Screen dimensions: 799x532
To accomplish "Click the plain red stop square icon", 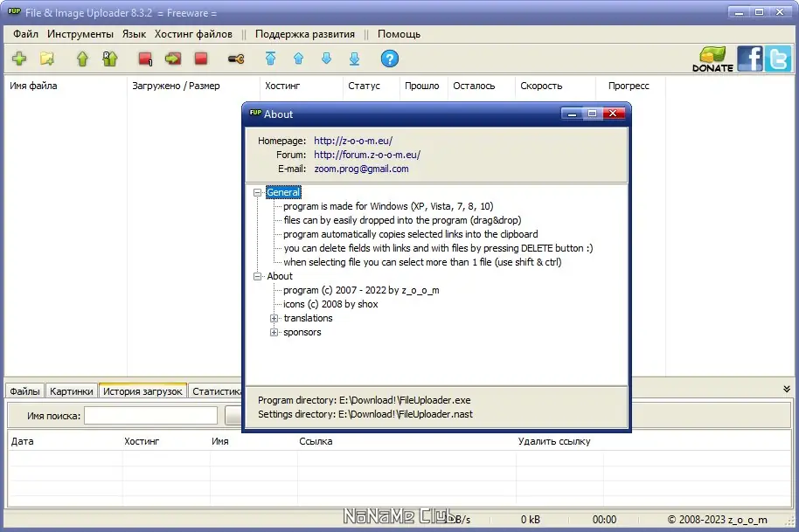I will point(201,59).
